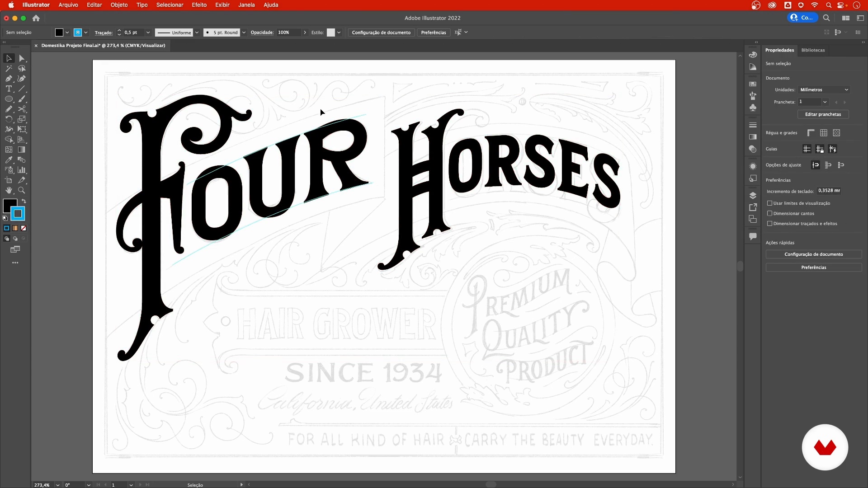
Task: Click Configuração de documento in control bar
Action: (x=381, y=33)
